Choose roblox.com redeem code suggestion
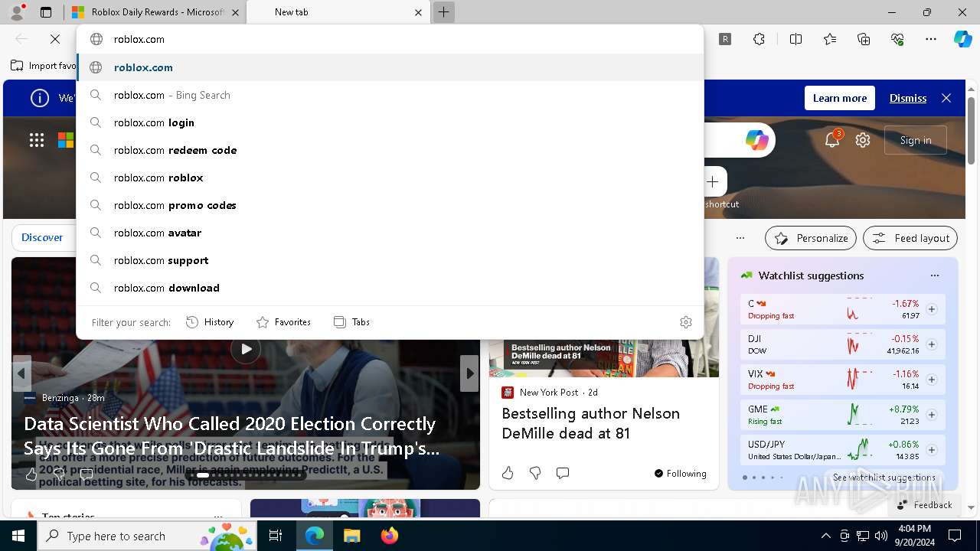The image size is (980, 551). [x=390, y=150]
